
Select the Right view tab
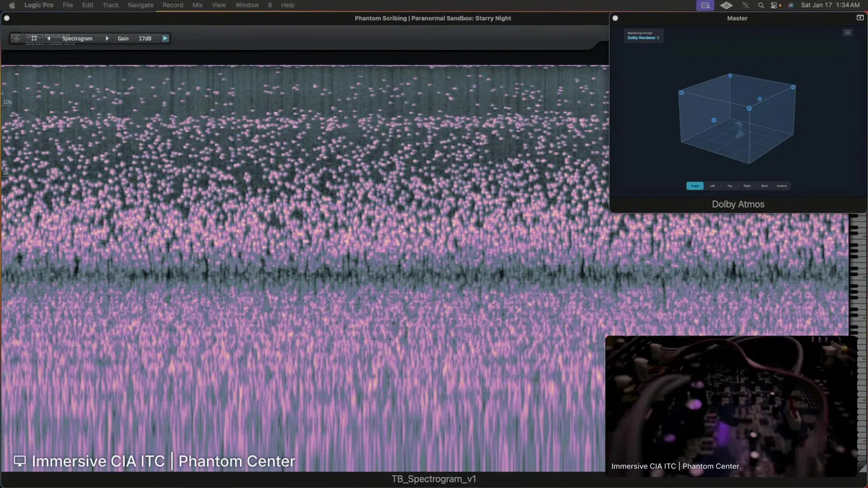coord(747,186)
